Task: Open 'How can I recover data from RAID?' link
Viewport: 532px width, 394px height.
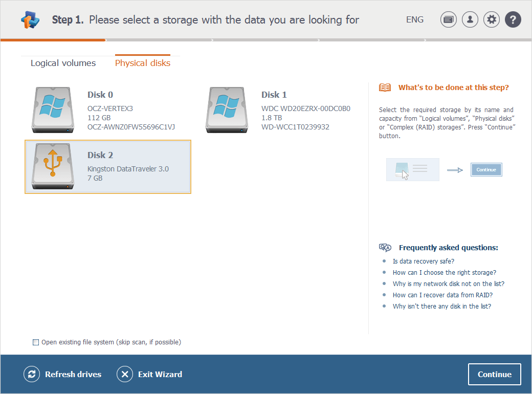Action: click(x=443, y=295)
